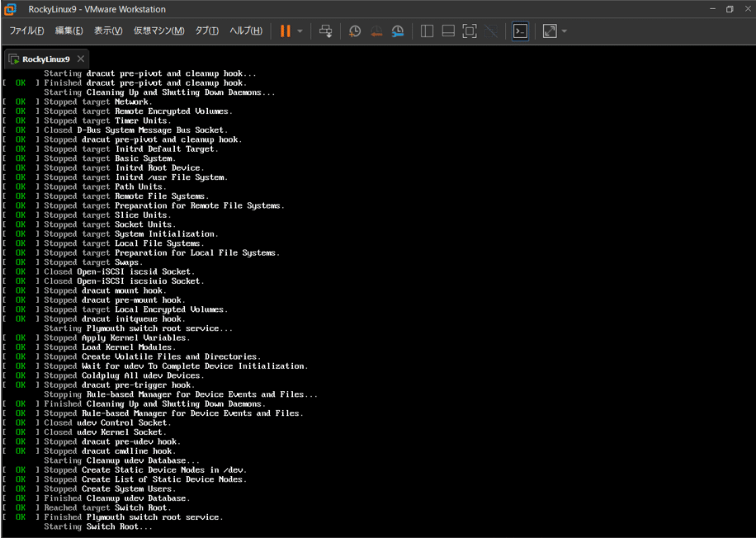Click the stretch guest display icon
This screenshot has height=538, width=756.
(550, 31)
